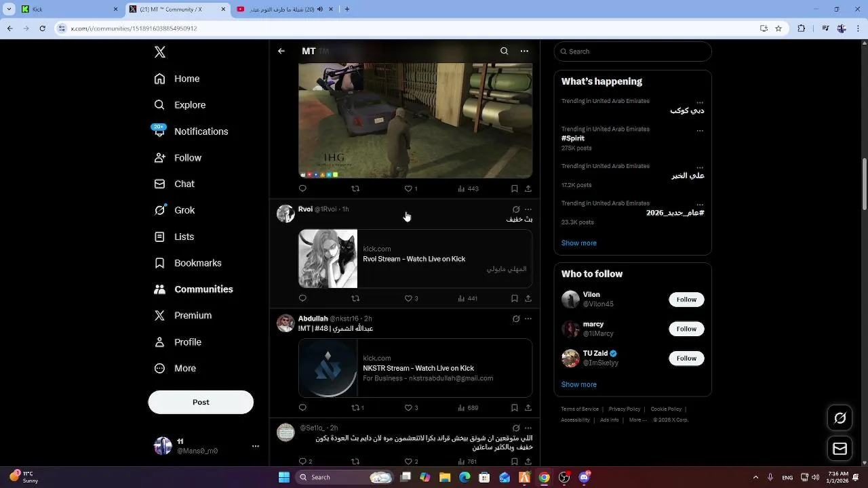Open Rvoi post more options
This screenshot has width=868, height=488.
pos(528,209)
